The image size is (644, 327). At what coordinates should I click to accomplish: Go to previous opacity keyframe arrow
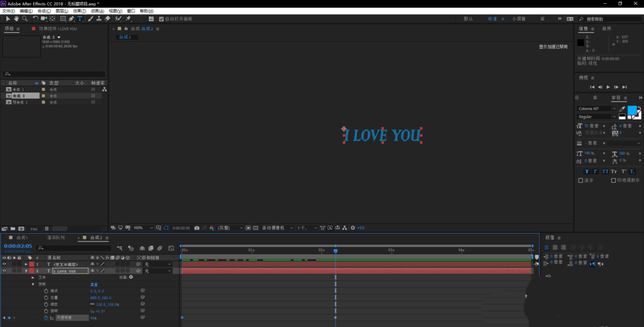(5, 318)
